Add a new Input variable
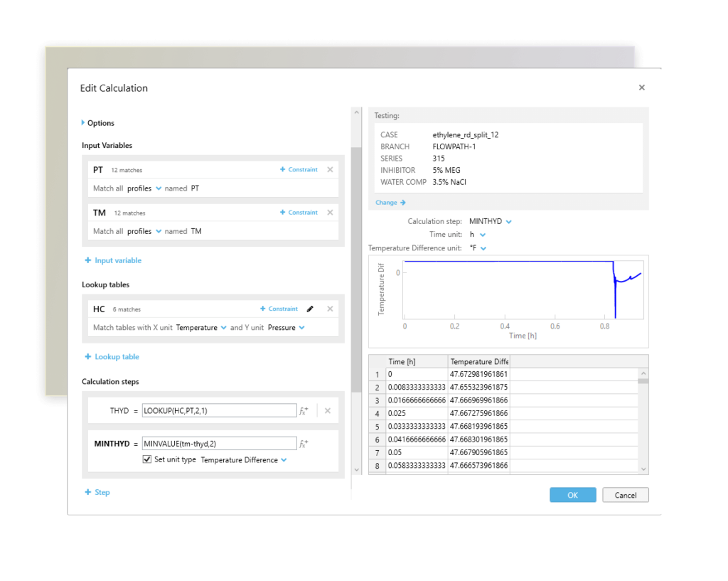 (x=112, y=260)
